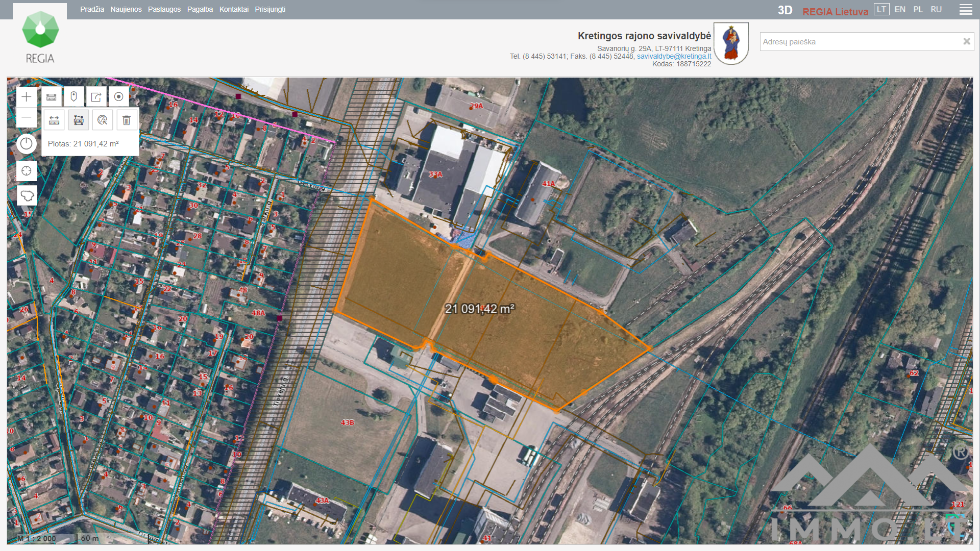Select the area measuring polygon tool
The height and width of the screenshot is (551, 980).
tap(79, 120)
